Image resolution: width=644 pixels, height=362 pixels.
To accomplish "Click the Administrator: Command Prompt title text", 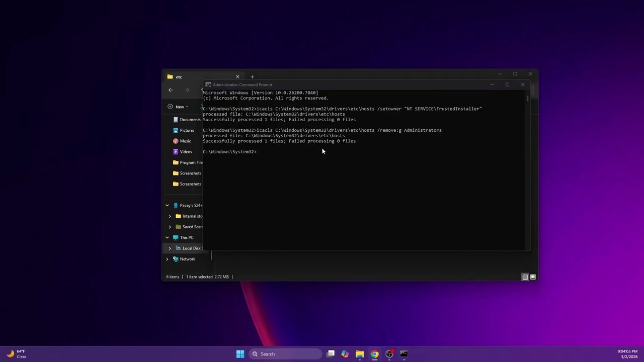I will pos(242,84).
